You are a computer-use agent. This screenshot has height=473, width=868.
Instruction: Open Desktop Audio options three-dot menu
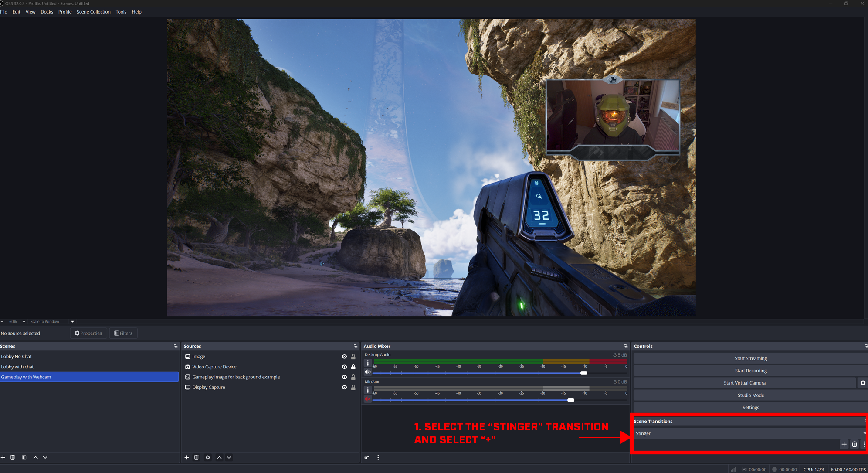pyautogui.click(x=368, y=363)
